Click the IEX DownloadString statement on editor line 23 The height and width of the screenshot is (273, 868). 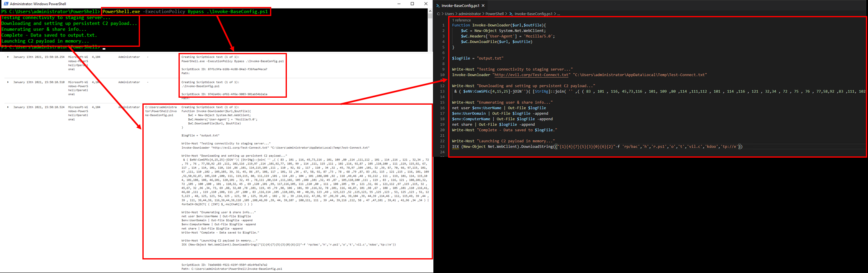click(x=597, y=147)
